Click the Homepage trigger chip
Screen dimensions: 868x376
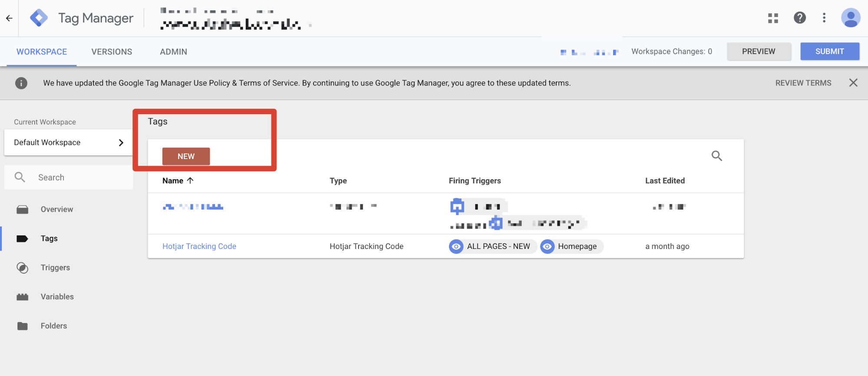pyautogui.click(x=572, y=246)
